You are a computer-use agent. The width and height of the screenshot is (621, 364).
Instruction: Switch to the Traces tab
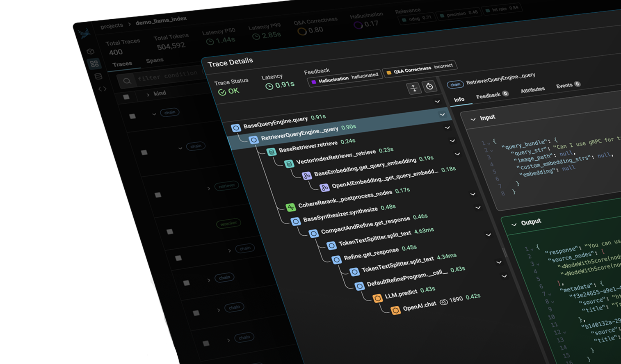pos(122,64)
